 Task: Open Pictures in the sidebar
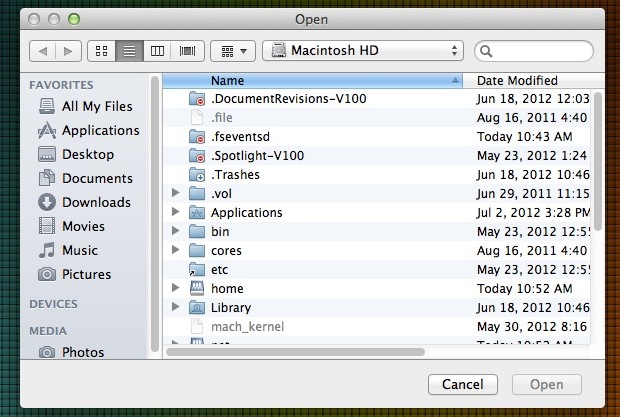click(x=74, y=274)
